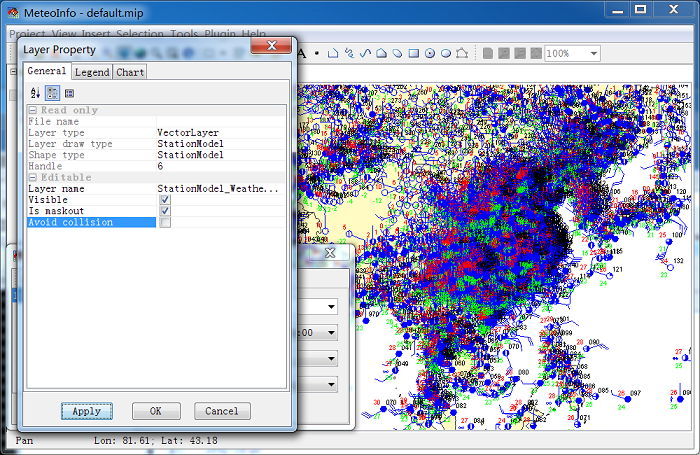Click the 'VectorLayer' value
The image size is (700, 455).
[x=188, y=133]
